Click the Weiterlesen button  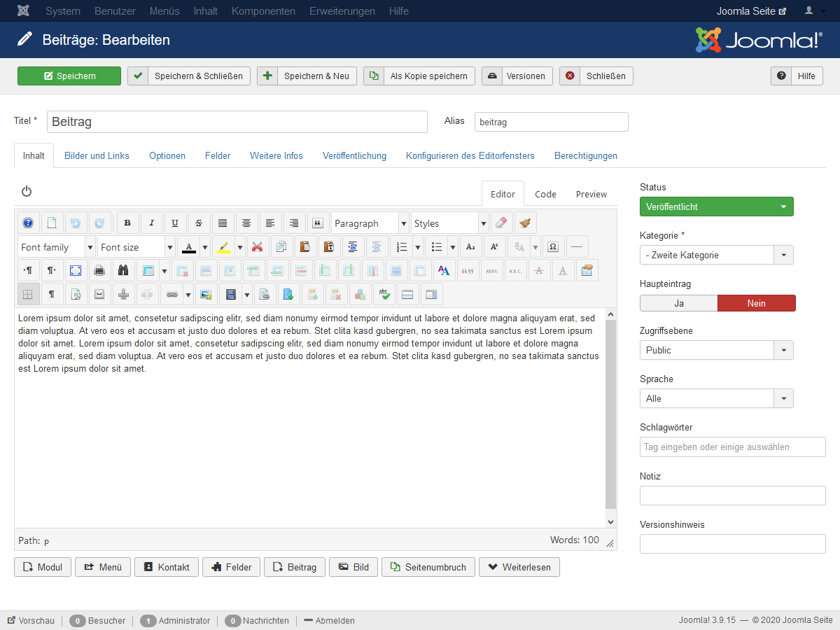[519, 567]
